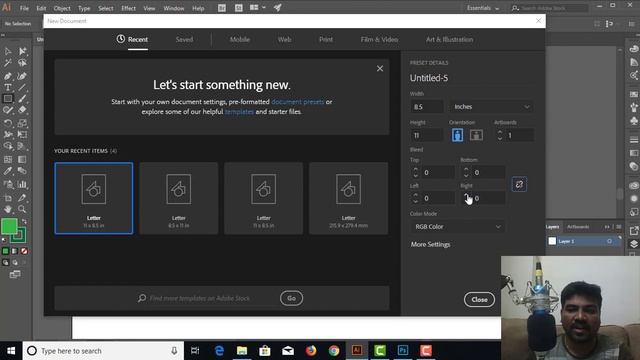640x360 pixels.
Task: Follow the templates link
Action: [x=239, y=111]
